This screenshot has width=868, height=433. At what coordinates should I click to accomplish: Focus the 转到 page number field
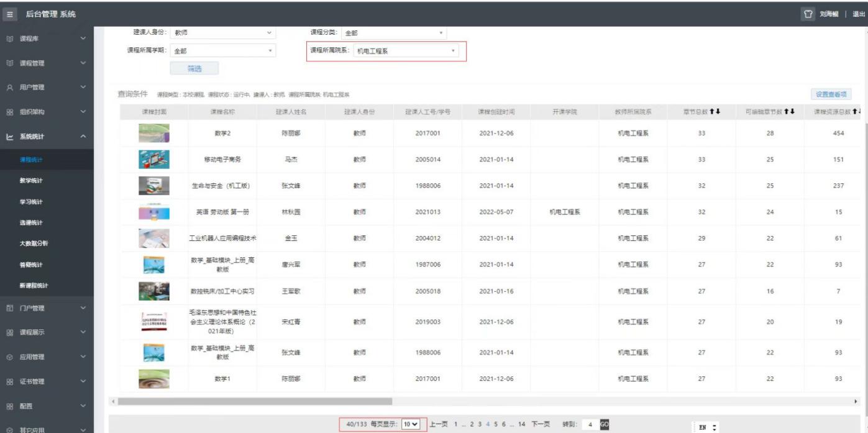[x=590, y=424]
